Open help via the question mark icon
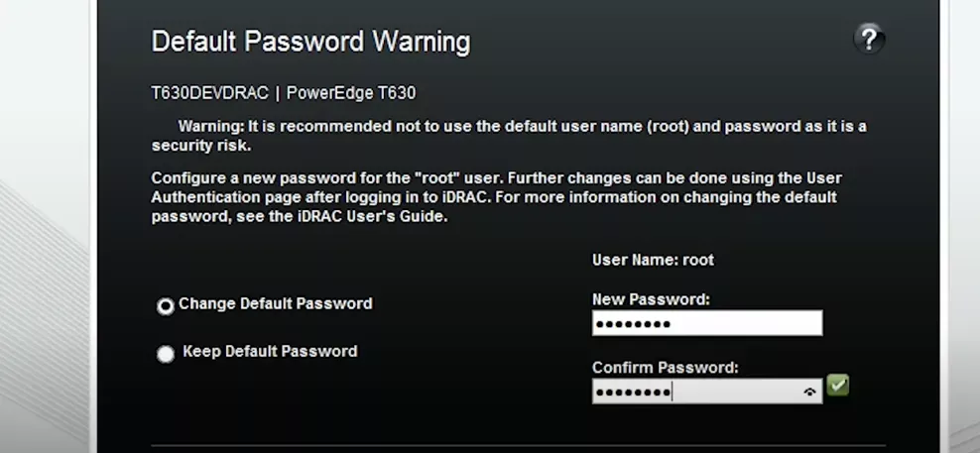Screen dimensions: 980x453 (x=869, y=40)
